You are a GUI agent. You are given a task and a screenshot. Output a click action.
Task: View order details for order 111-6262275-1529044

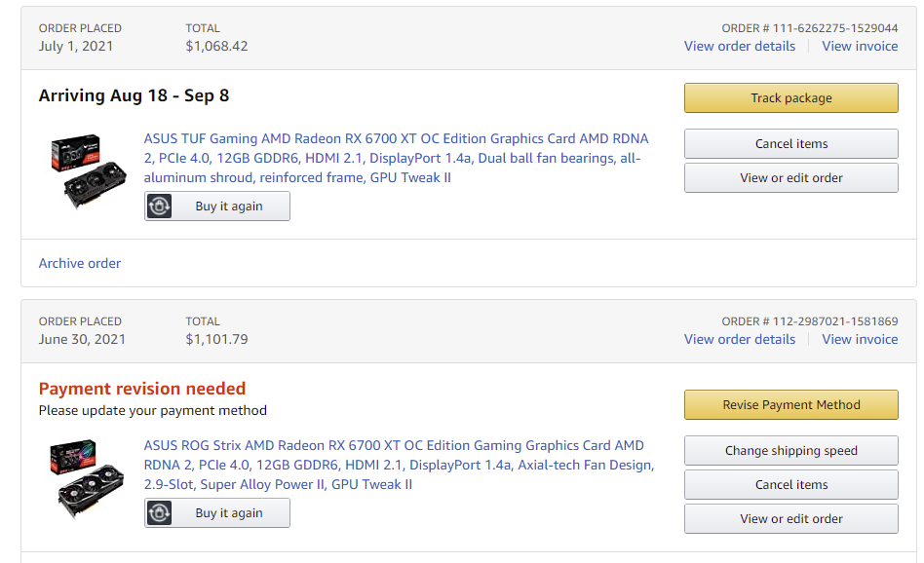click(740, 46)
